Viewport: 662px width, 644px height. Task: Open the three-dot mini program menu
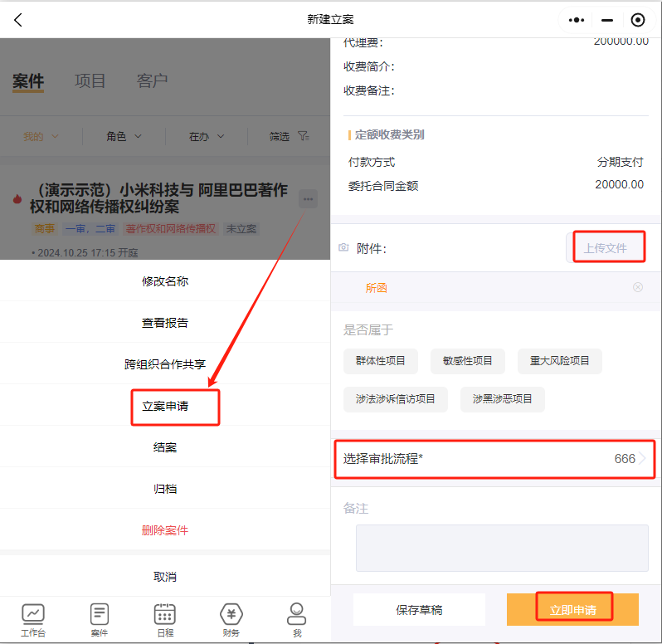(577, 20)
